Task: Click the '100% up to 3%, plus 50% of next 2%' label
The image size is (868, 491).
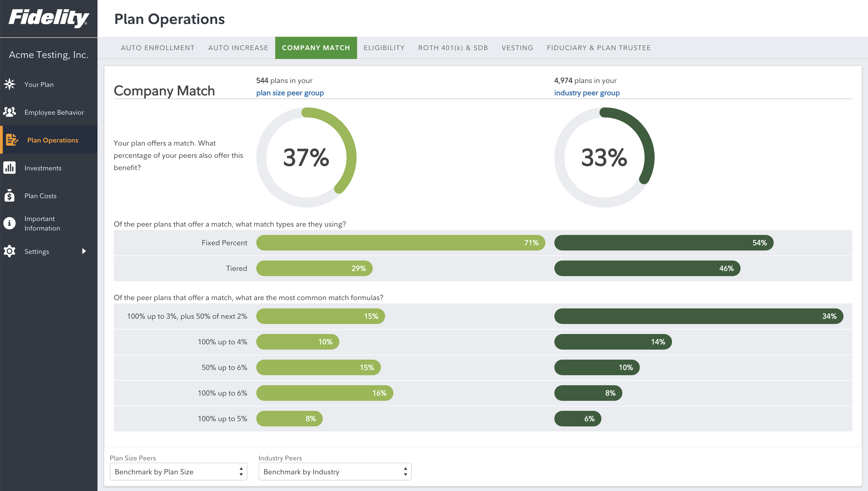Action: (187, 316)
